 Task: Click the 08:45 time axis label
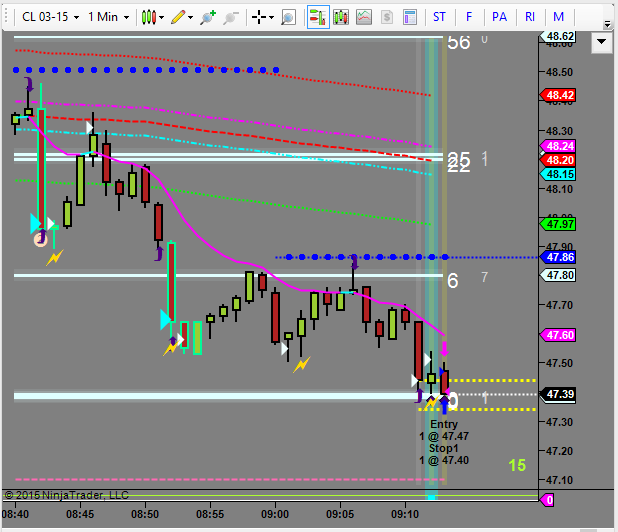(80, 514)
